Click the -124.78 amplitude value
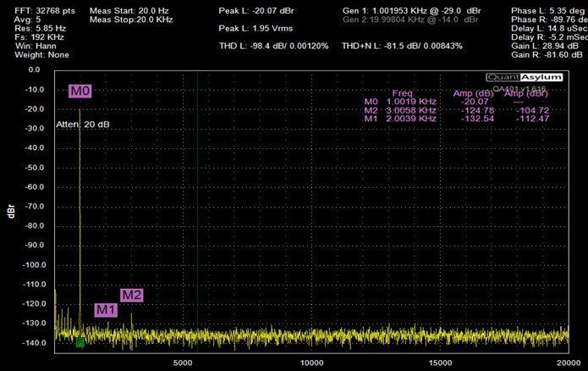 pos(477,110)
